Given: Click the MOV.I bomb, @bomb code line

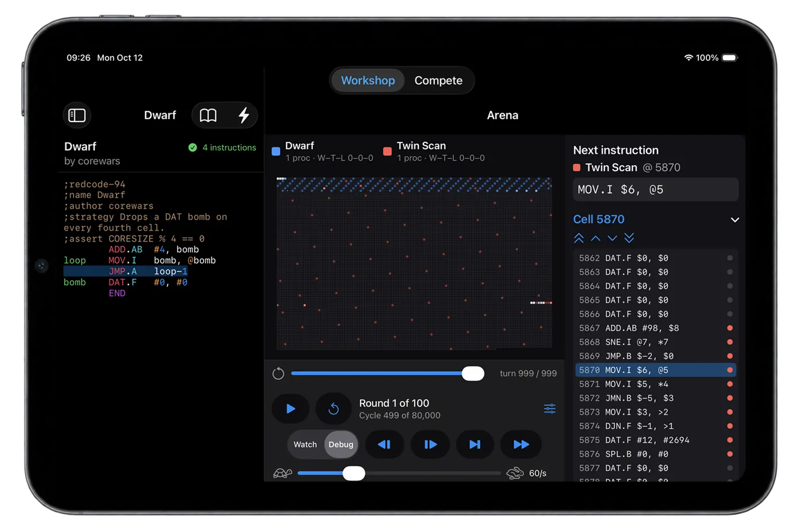Looking at the screenshot, I should [x=140, y=261].
